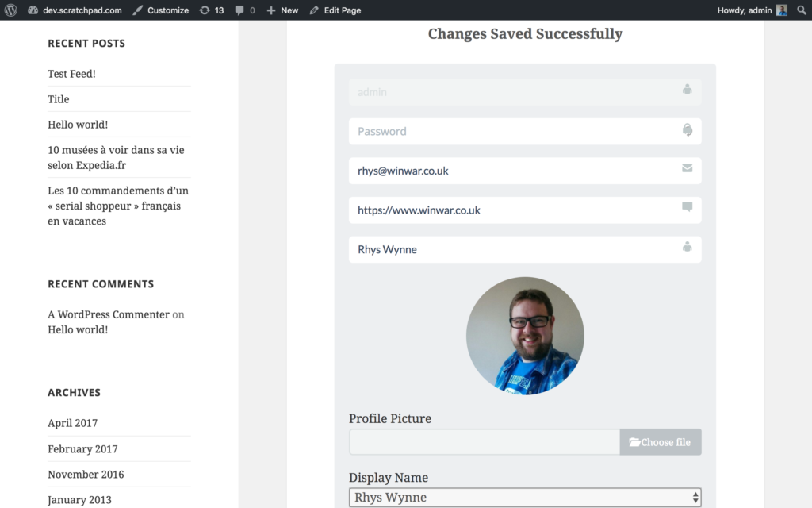812x508 pixels.
Task: Click the Rhys Wynne name input field
Action: pos(525,249)
